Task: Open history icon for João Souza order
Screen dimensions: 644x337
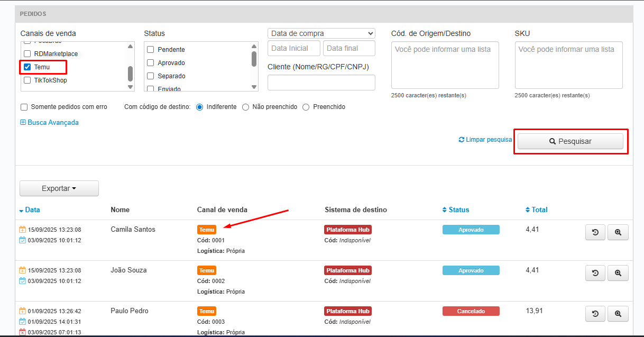Action: [x=595, y=273]
